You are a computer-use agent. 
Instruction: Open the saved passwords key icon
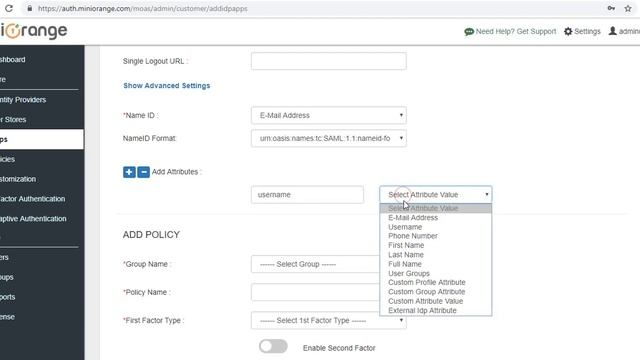611,8
